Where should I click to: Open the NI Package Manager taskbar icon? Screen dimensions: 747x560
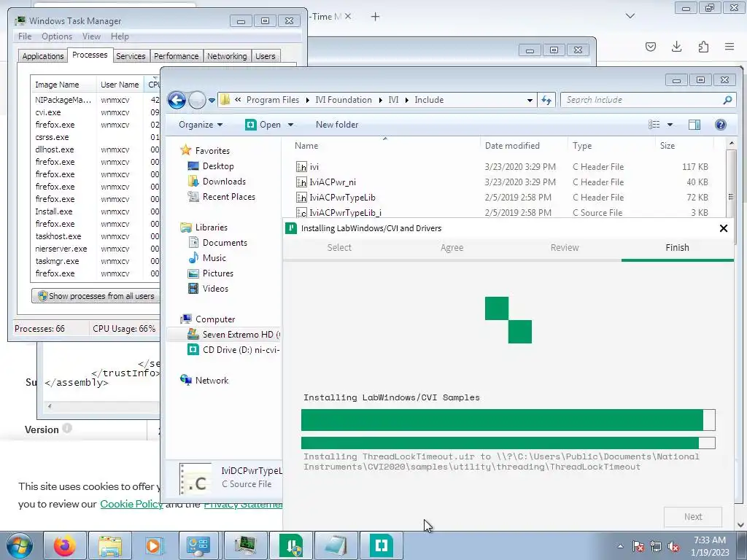291,545
